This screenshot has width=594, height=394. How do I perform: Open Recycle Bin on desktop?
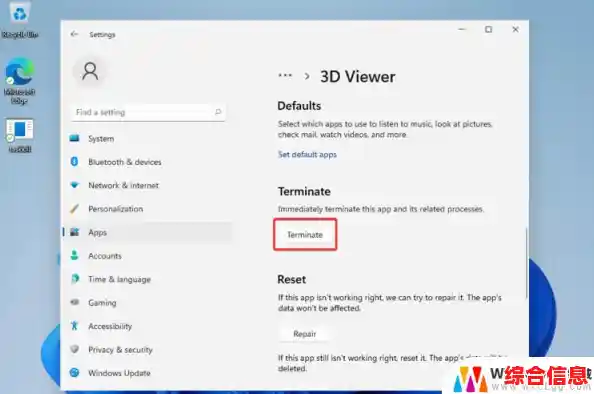[x=20, y=20]
